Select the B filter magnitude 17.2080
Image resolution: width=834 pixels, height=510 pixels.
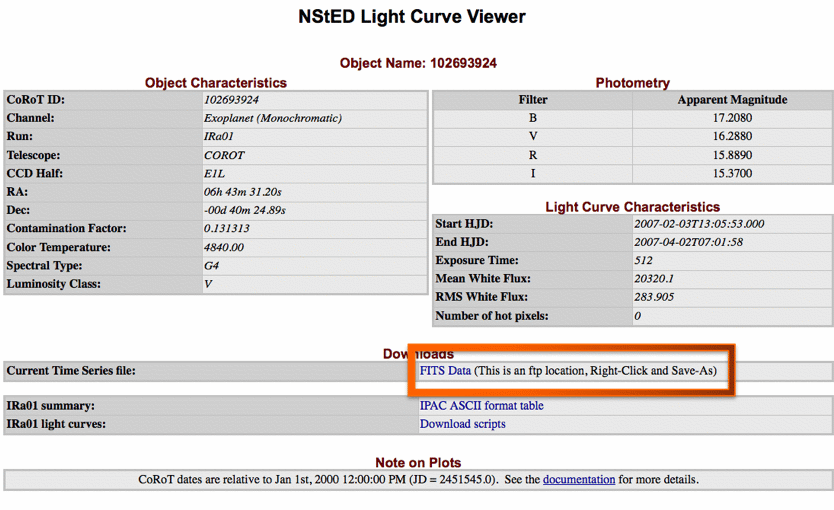(732, 118)
